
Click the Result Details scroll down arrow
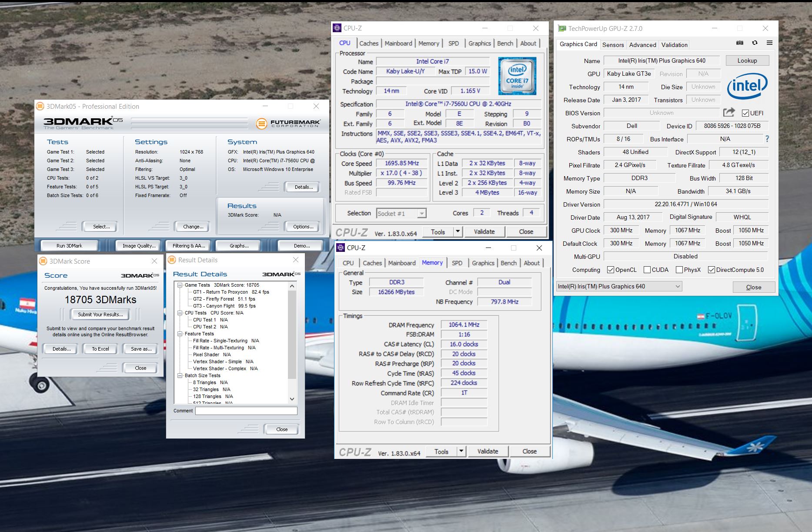(292, 399)
